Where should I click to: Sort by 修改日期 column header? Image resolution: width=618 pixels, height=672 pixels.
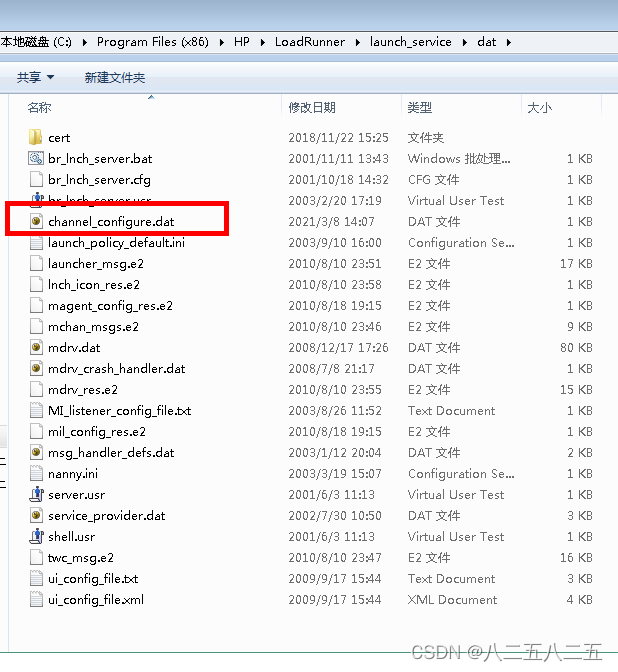click(312, 107)
